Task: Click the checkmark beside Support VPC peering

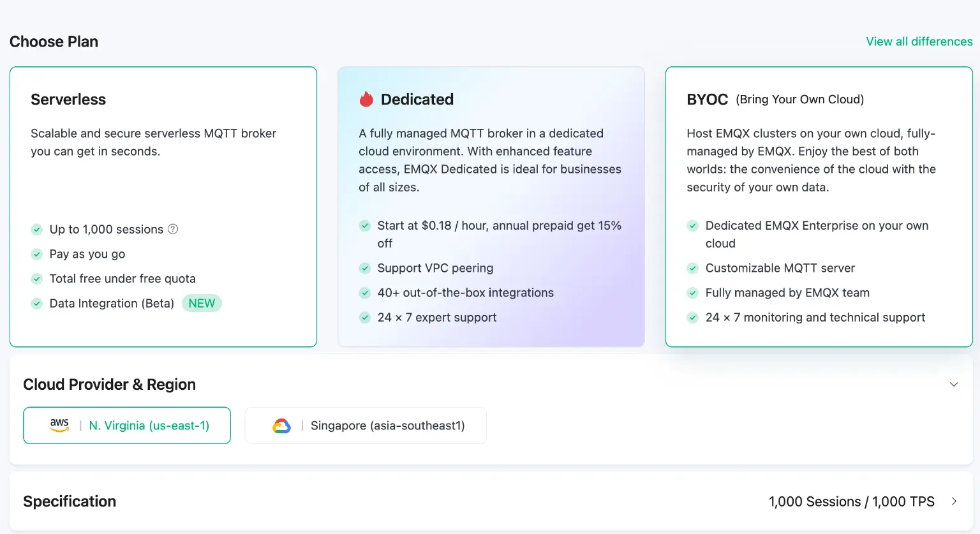Action: 364,268
